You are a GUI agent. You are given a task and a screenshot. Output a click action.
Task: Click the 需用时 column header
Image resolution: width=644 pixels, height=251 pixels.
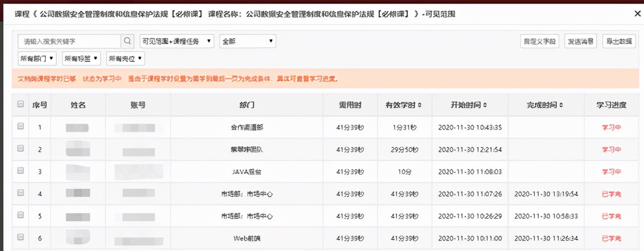coord(350,105)
